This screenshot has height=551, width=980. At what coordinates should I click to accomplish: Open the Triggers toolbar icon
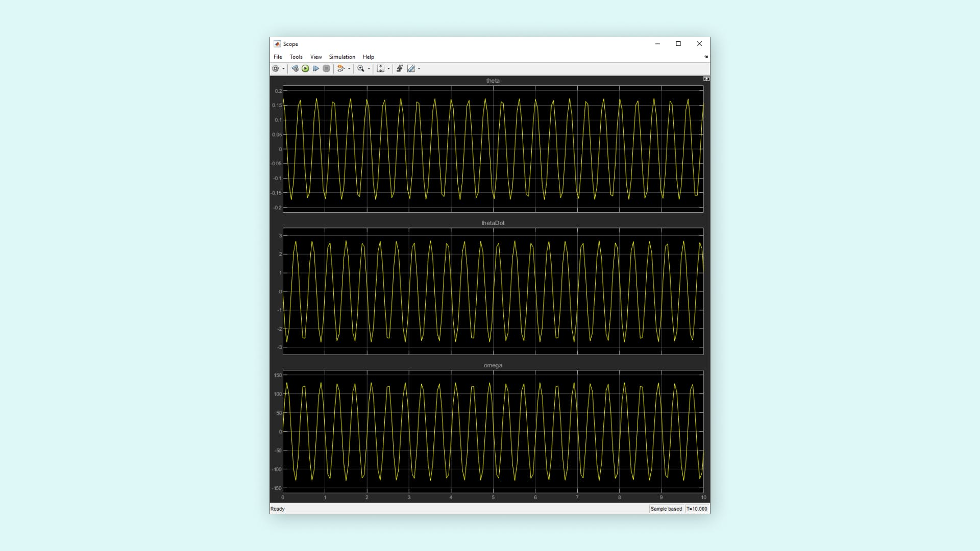click(x=400, y=68)
